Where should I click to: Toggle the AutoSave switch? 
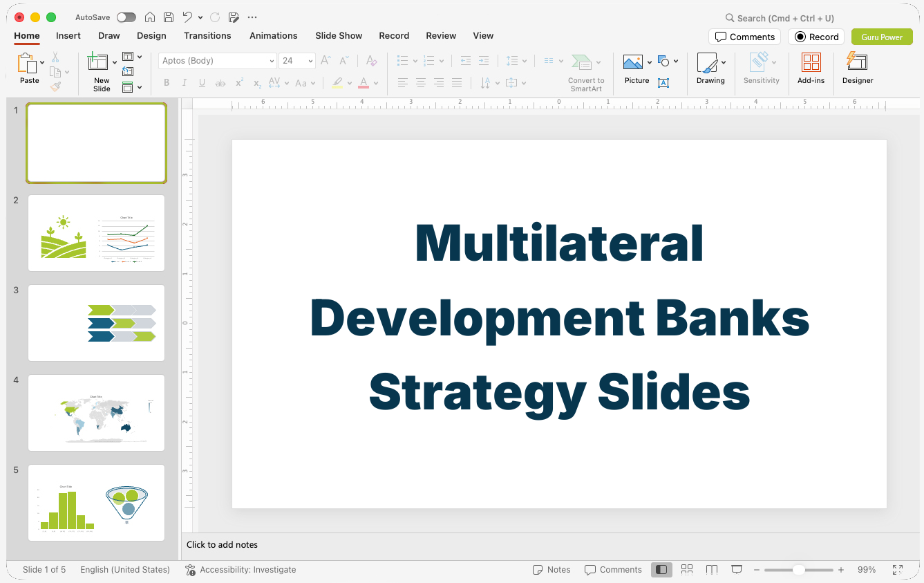click(x=126, y=17)
